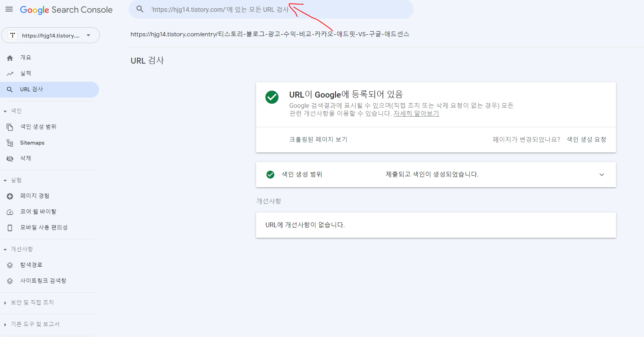Click the plus-circle icon for 페이지 경험
The width and height of the screenshot is (644, 337).
click(x=10, y=196)
